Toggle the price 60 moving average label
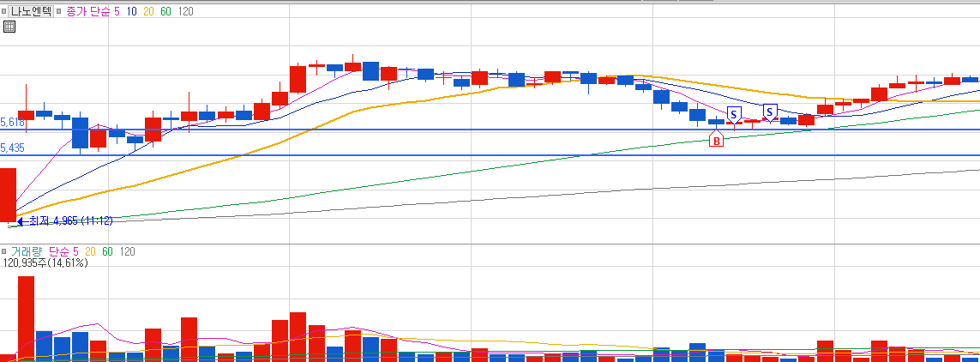Screen dimensions: 980x362 pos(165,11)
